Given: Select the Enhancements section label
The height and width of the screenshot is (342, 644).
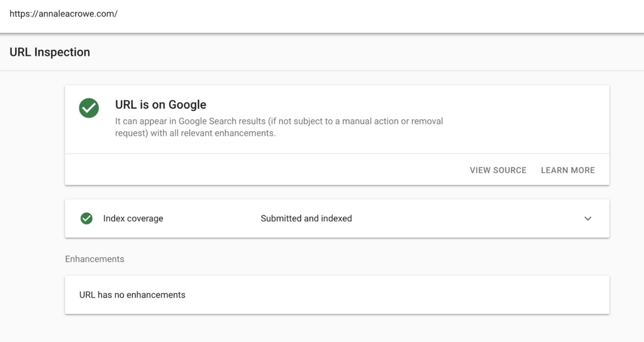Looking at the screenshot, I should 94,259.
